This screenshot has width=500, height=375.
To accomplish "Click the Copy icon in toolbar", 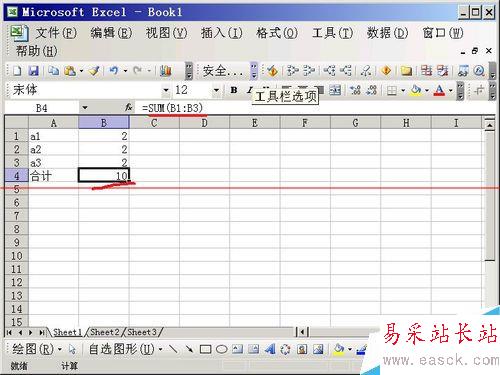I will (54, 71).
